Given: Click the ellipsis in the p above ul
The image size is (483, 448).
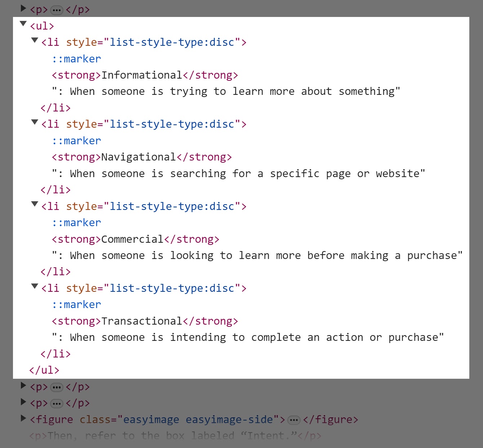Looking at the screenshot, I should [x=57, y=10].
